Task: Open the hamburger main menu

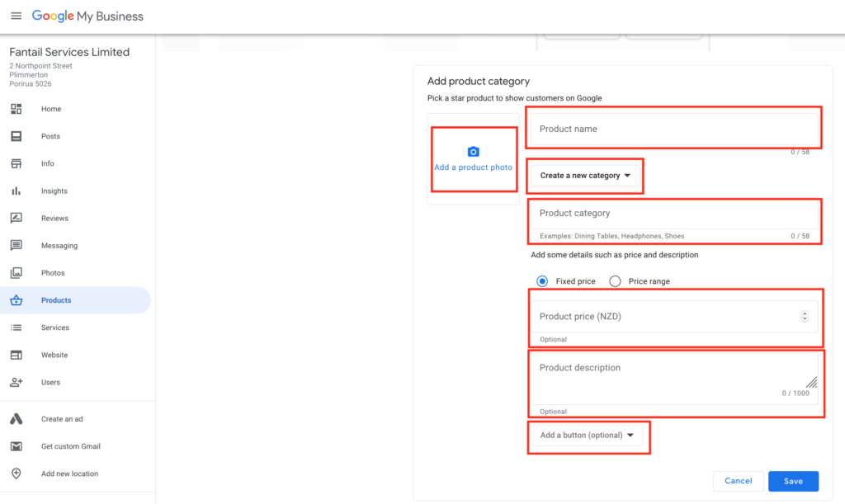Action: pos(16,16)
